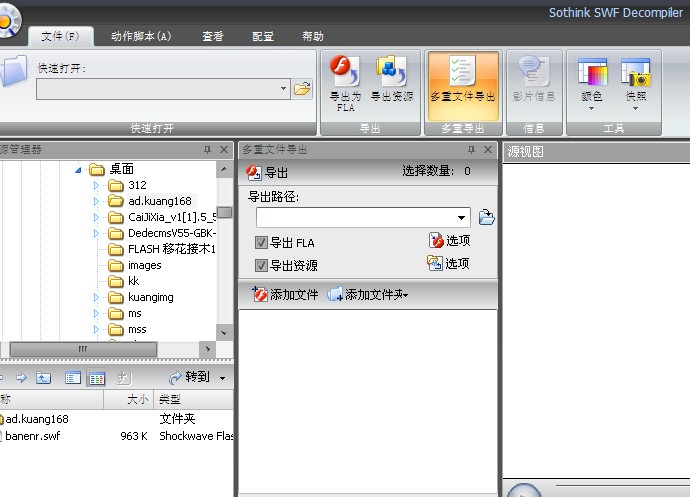Expand the kuangimg folder node
The width and height of the screenshot is (690, 497).
(96, 298)
